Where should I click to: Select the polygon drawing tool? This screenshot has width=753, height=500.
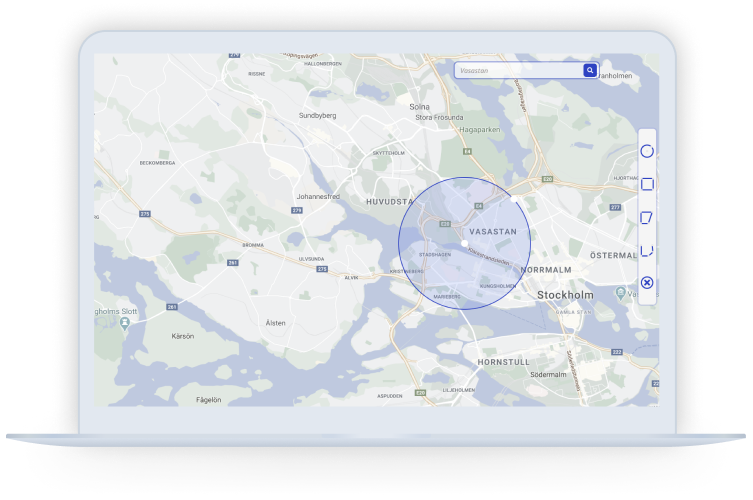point(647,217)
